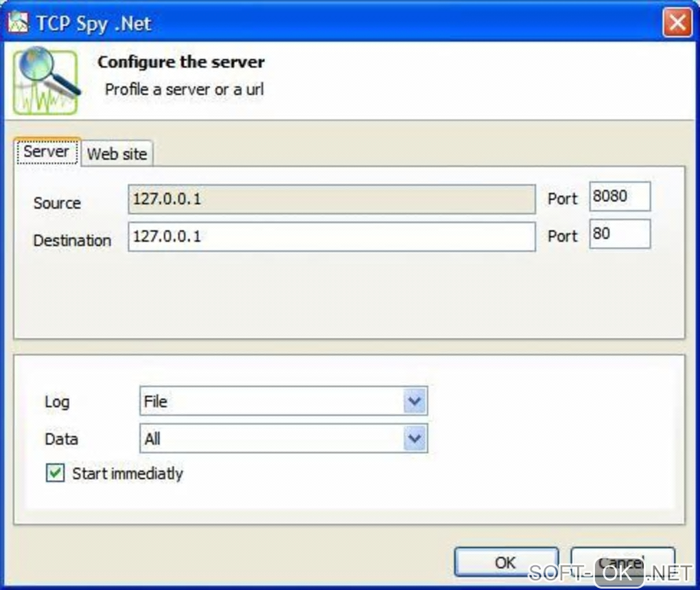Click the Source Port field showing 8080
700x590 pixels.
coord(620,196)
